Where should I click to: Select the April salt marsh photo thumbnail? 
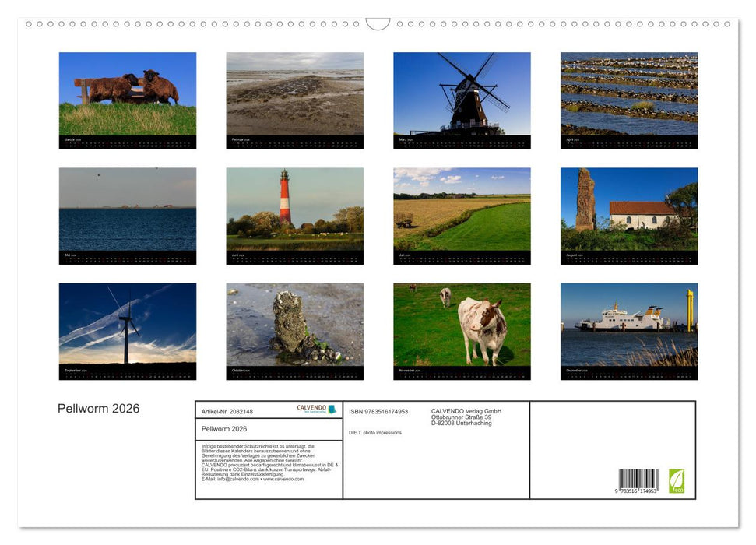click(629, 95)
